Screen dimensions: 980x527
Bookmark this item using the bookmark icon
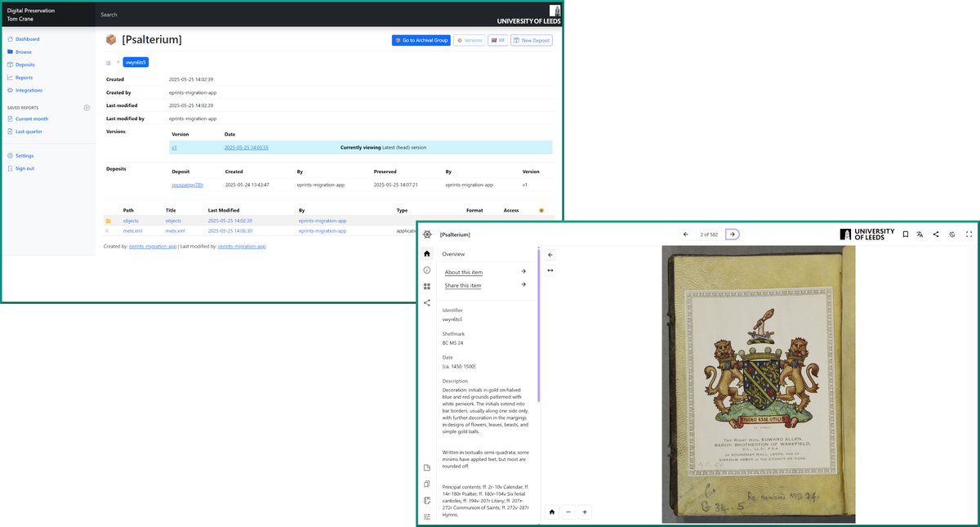pyautogui.click(x=905, y=234)
